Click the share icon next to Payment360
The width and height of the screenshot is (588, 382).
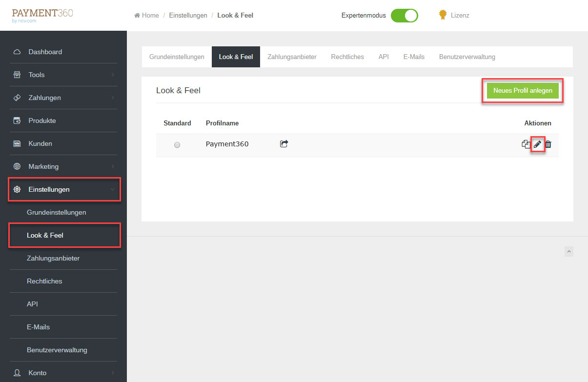tap(284, 144)
